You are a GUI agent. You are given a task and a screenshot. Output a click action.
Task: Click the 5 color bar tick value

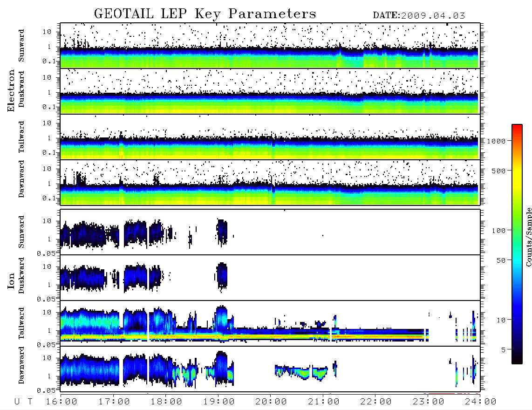point(503,350)
